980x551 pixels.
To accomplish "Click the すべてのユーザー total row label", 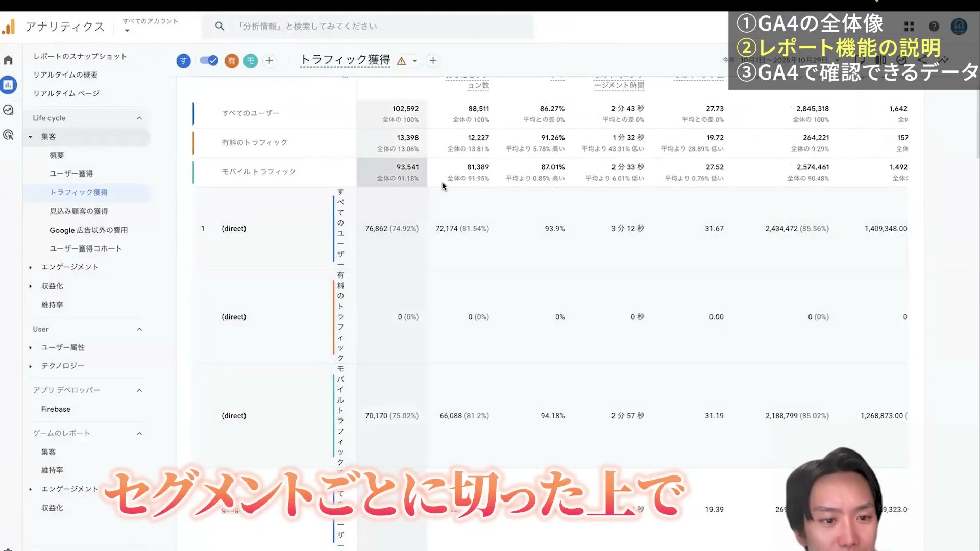I will [251, 113].
